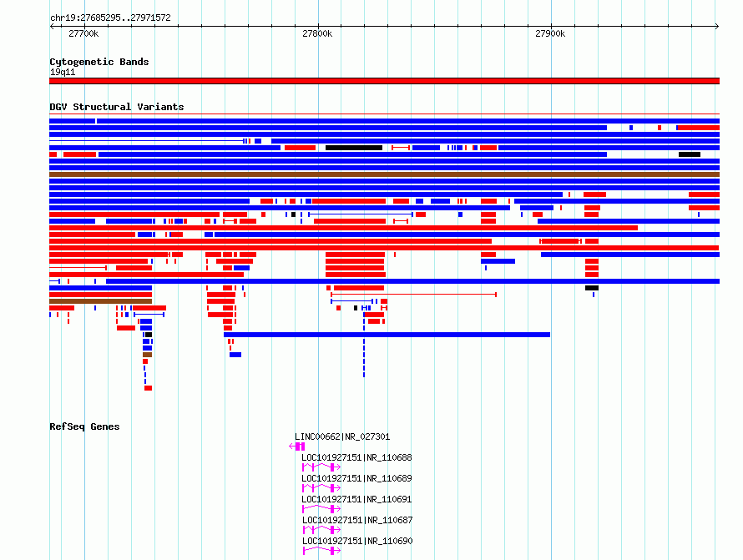Open the LOC101927151|NR_110689 transcript label

(x=356, y=478)
